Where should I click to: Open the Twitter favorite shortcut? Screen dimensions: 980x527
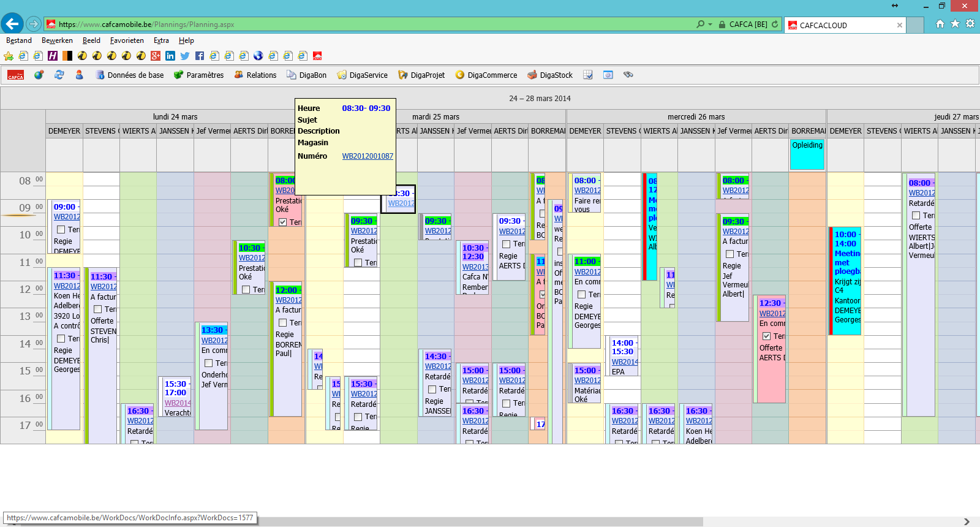(x=185, y=56)
